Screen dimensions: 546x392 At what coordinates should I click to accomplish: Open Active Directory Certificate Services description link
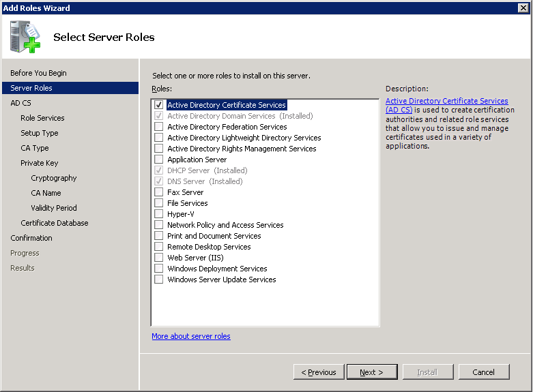point(446,102)
